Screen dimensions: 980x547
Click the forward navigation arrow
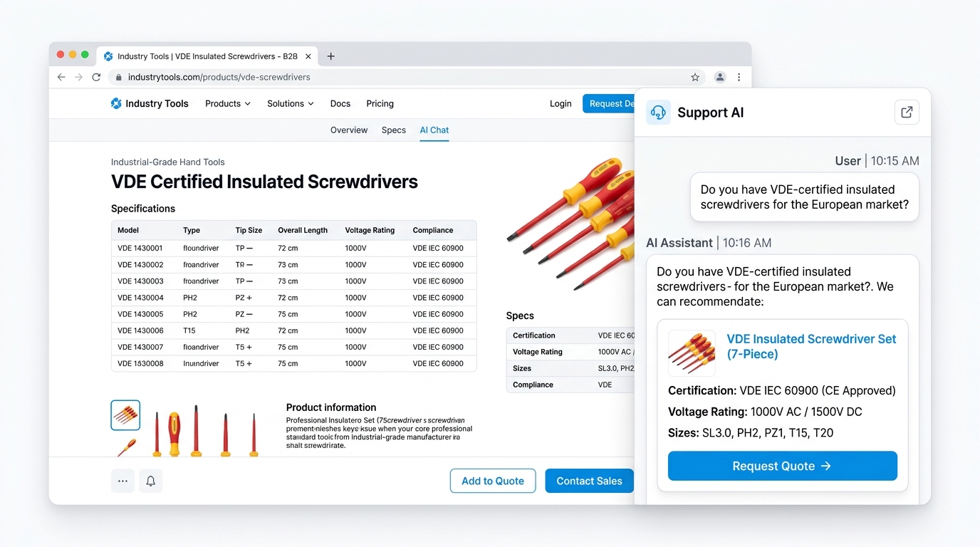[x=78, y=77]
